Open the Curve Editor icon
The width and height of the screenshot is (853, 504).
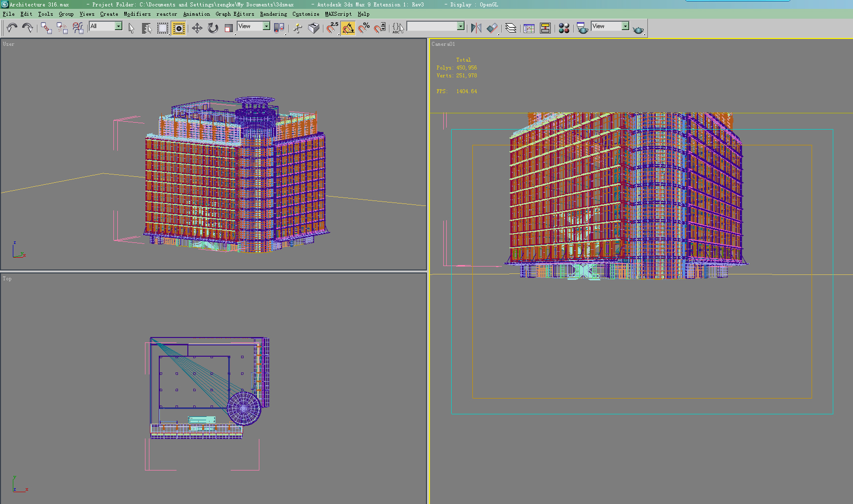(529, 28)
